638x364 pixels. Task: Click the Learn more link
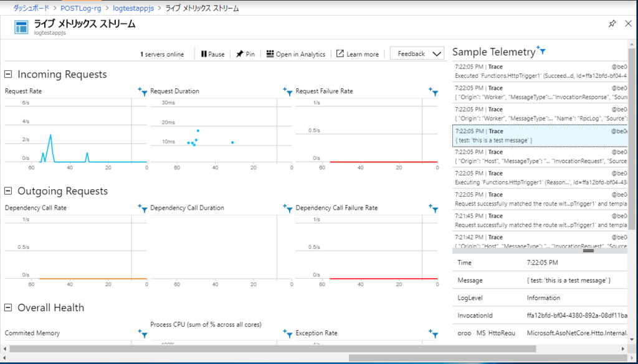point(357,54)
